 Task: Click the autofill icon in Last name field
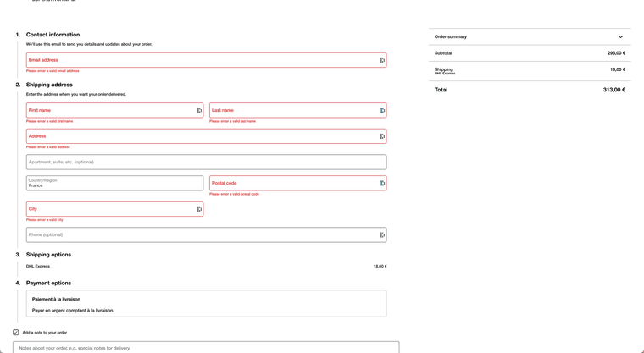pyautogui.click(x=382, y=110)
